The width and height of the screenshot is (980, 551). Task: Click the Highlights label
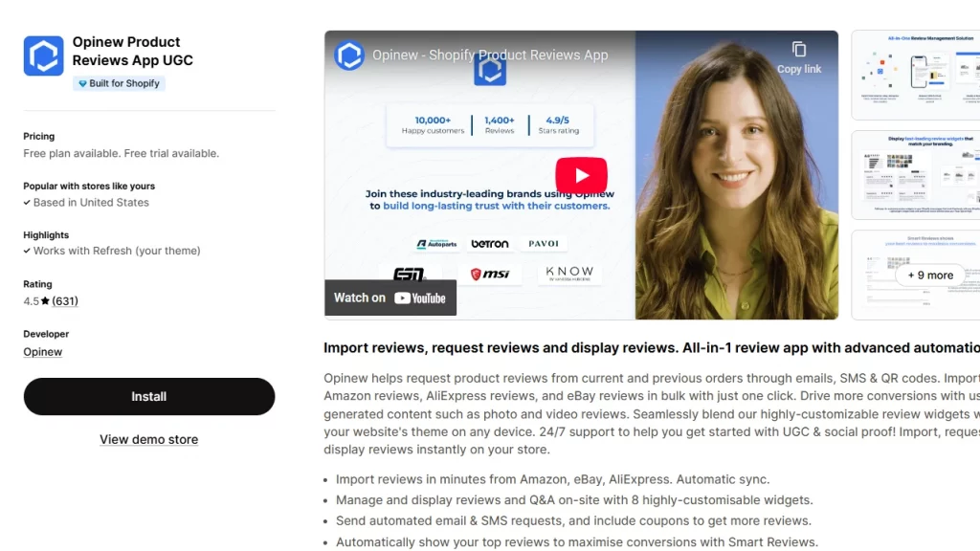pyautogui.click(x=46, y=235)
